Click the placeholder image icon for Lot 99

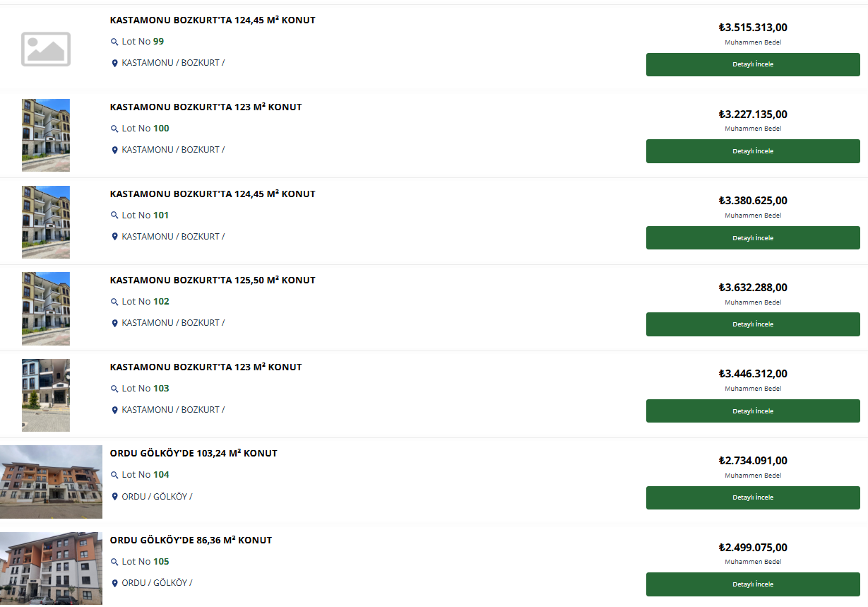coord(46,49)
